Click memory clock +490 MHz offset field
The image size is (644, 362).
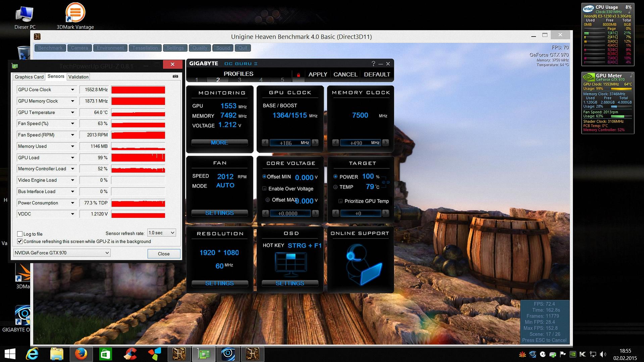pos(360,143)
